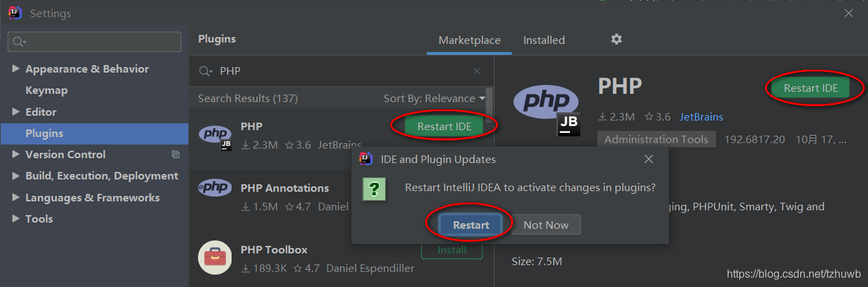Click the settings search magnifier icon

[19, 42]
